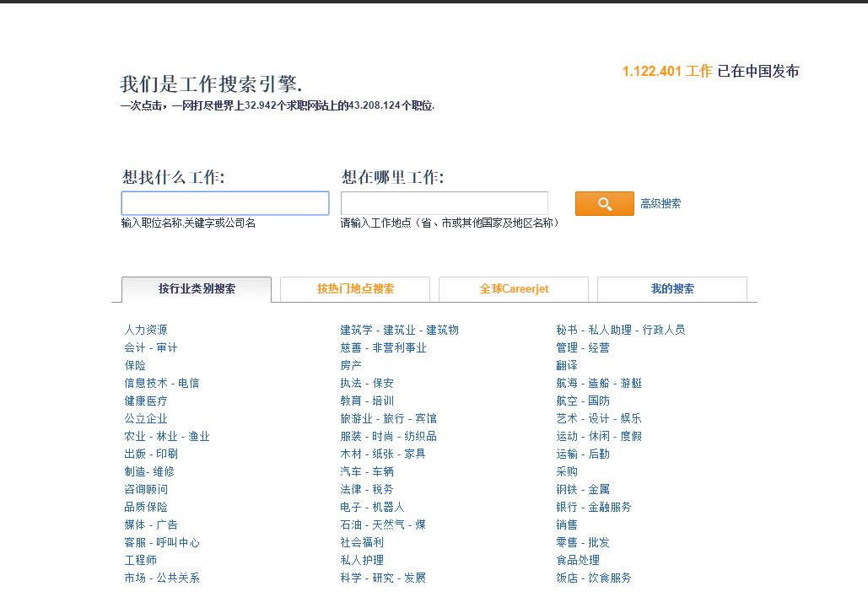Click the 1.122.401 工作 jobs counter link
The image size is (868, 597).
click(665, 71)
